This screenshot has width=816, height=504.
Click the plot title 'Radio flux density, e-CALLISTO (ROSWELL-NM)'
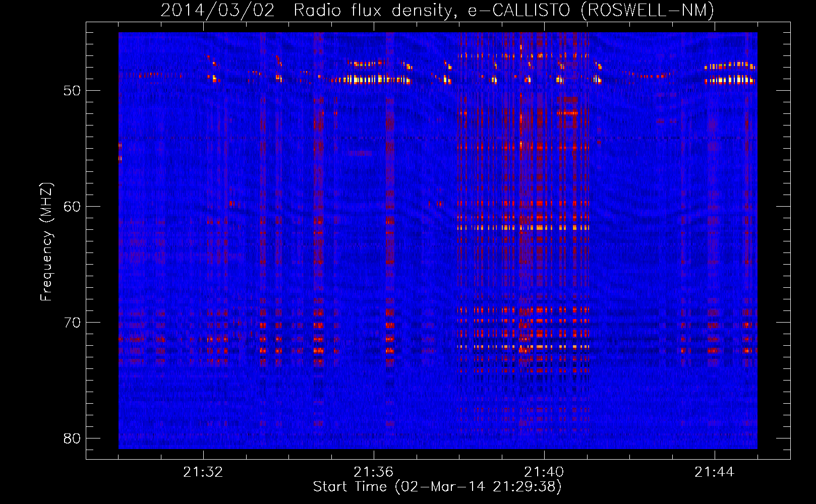point(504,10)
